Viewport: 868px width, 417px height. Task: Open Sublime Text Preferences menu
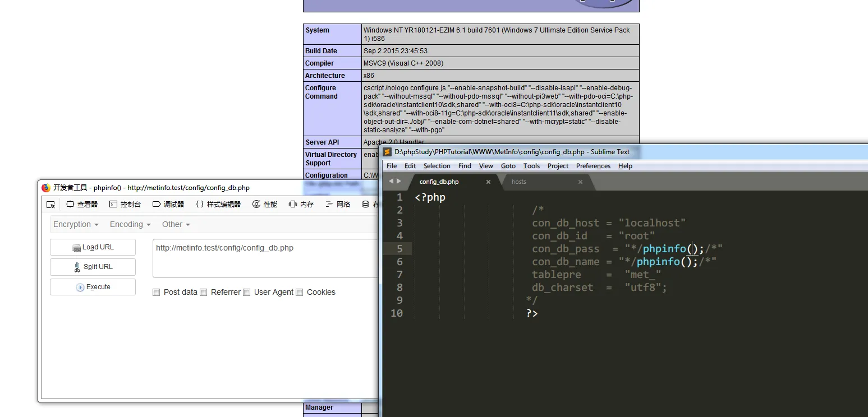(593, 166)
